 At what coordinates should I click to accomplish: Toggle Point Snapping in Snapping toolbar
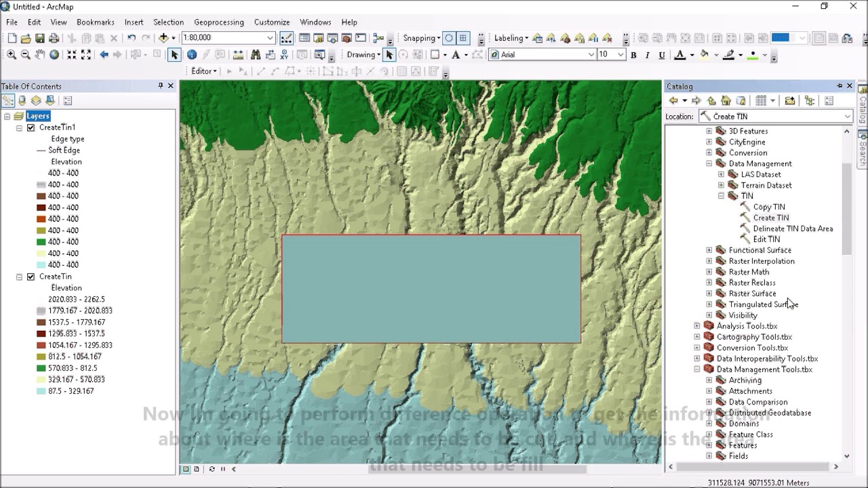449,39
